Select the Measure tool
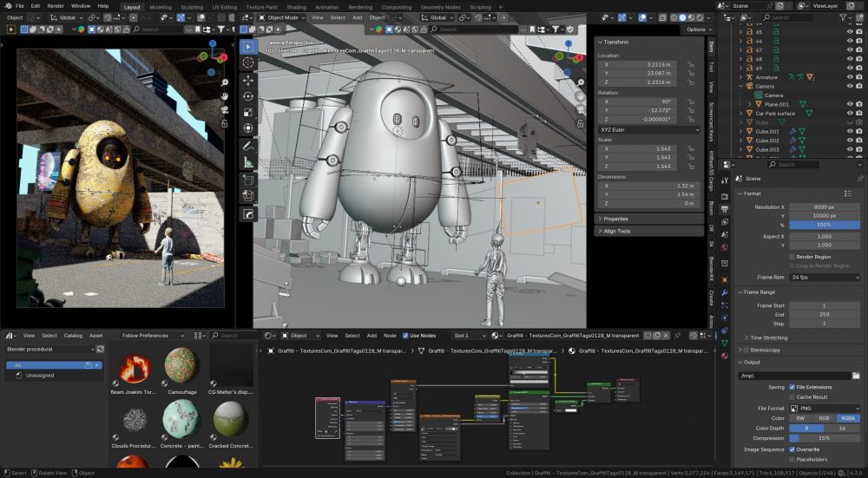 247,162
